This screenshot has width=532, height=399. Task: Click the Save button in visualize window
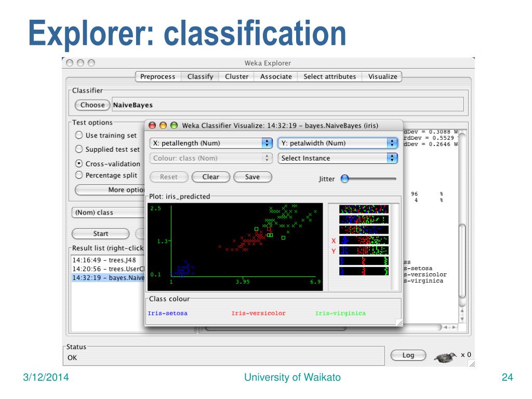[x=252, y=177]
